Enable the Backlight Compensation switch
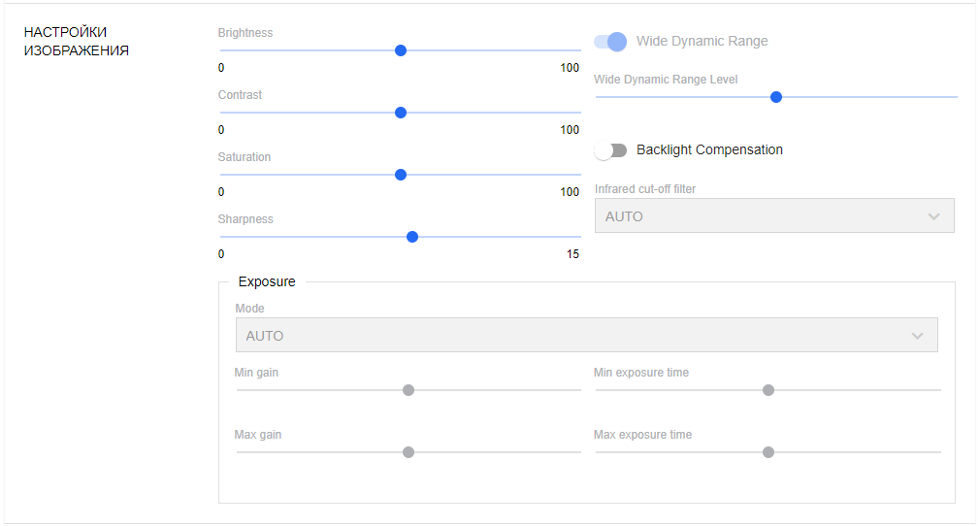Viewport: 980px width, 526px height. click(610, 150)
